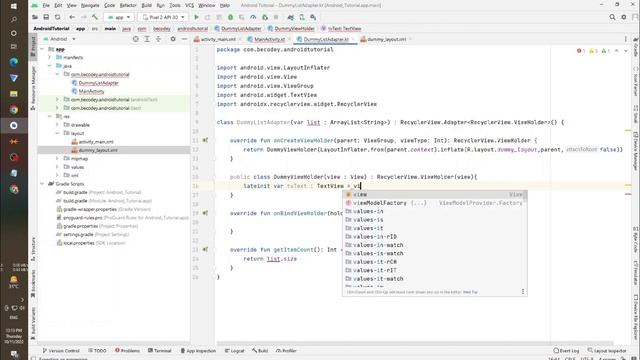Click Select Opened File target icon in Project panel
Image resolution: width=640 pixels, height=360 pixels.
[x=136, y=39]
